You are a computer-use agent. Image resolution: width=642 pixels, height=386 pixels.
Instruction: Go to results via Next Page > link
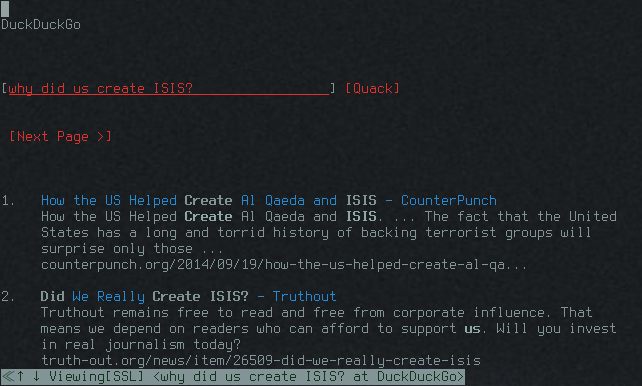click(60, 136)
